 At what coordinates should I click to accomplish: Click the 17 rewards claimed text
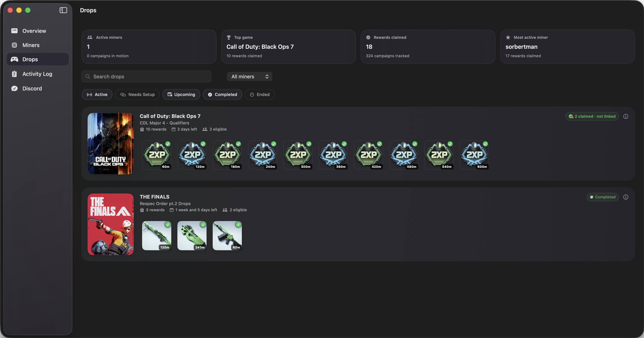pyautogui.click(x=523, y=56)
